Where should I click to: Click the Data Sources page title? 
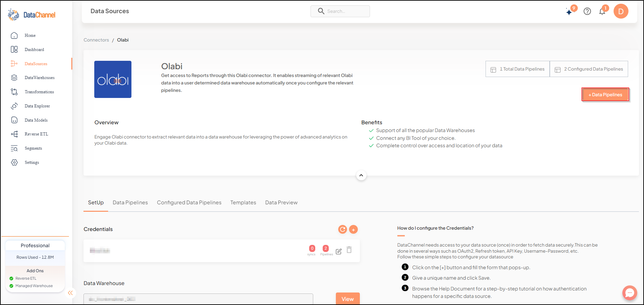[x=110, y=11]
